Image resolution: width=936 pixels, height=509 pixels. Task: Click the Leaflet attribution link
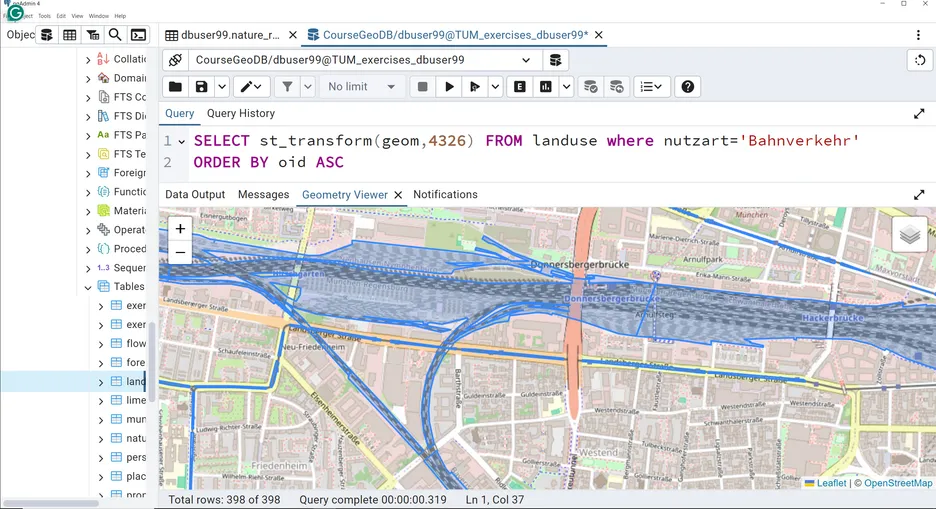pos(831,483)
